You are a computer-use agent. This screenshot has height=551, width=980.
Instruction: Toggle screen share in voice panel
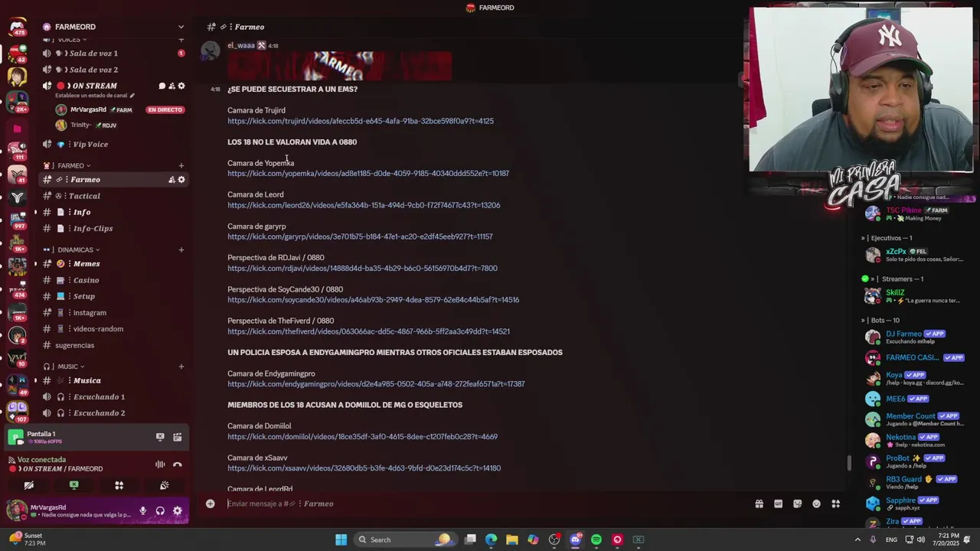pos(73,485)
